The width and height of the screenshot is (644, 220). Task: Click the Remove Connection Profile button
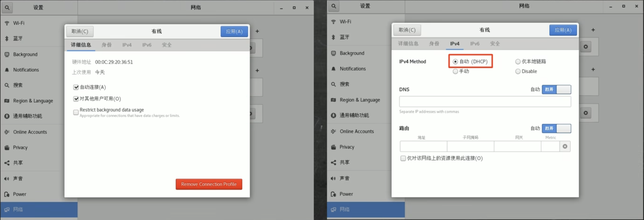(208, 184)
